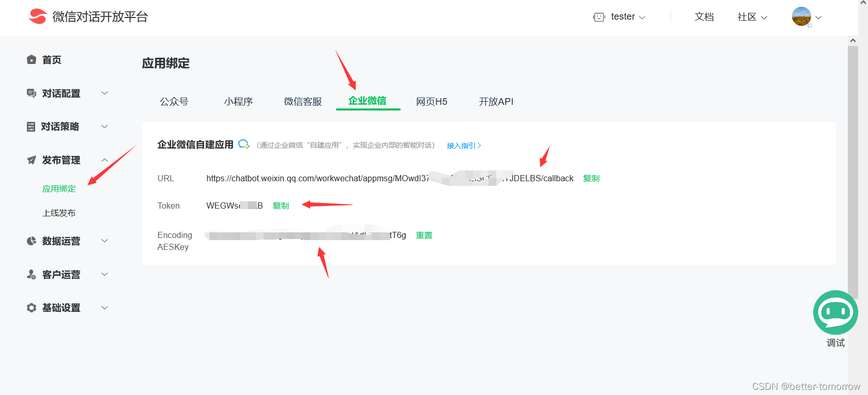The image size is (868, 395).
Task: Click the 基础设置 gear icon
Action: pyautogui.click(x=32, y=308)
